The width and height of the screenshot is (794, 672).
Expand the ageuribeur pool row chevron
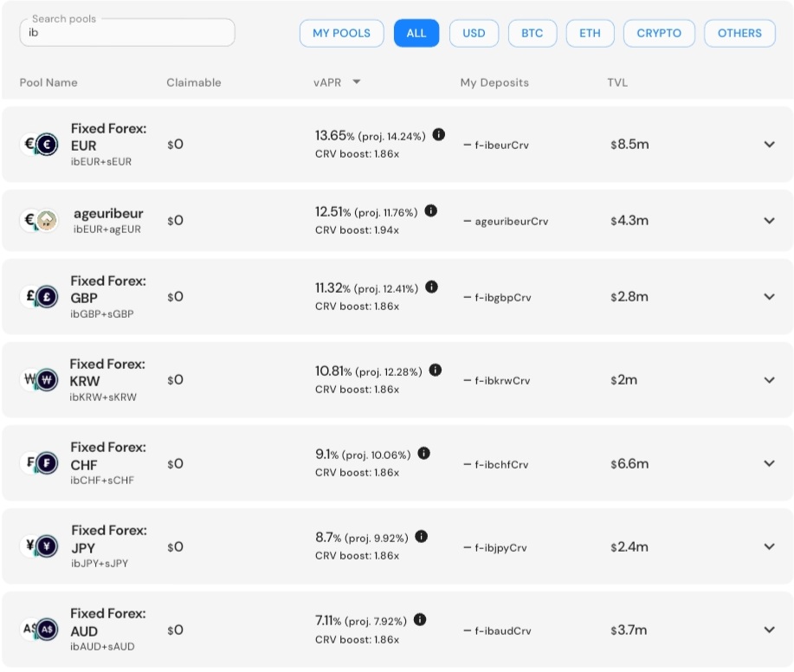tap(769, 221)
